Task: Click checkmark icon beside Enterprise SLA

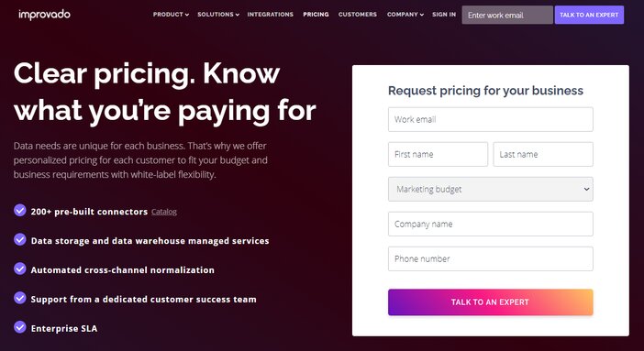Action: click(19, 327)
